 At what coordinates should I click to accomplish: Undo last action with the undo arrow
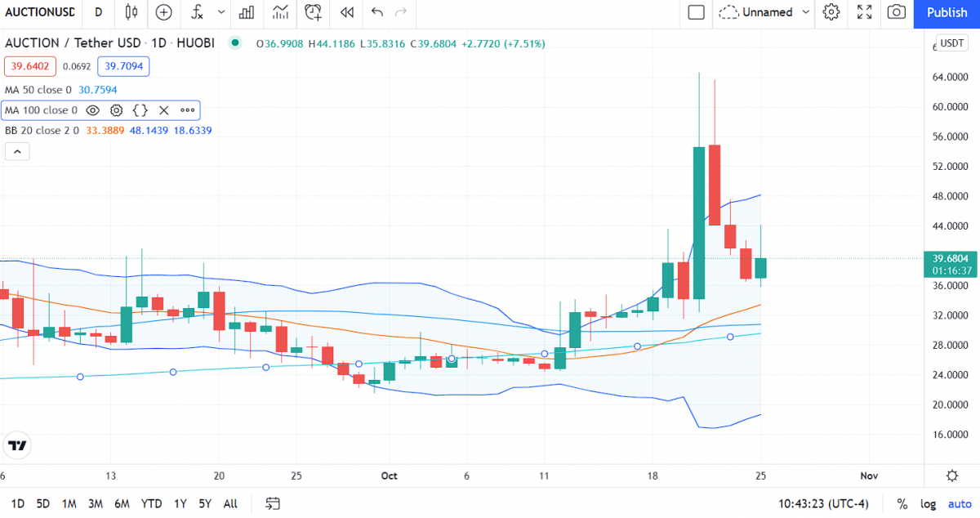pos(376,12)
